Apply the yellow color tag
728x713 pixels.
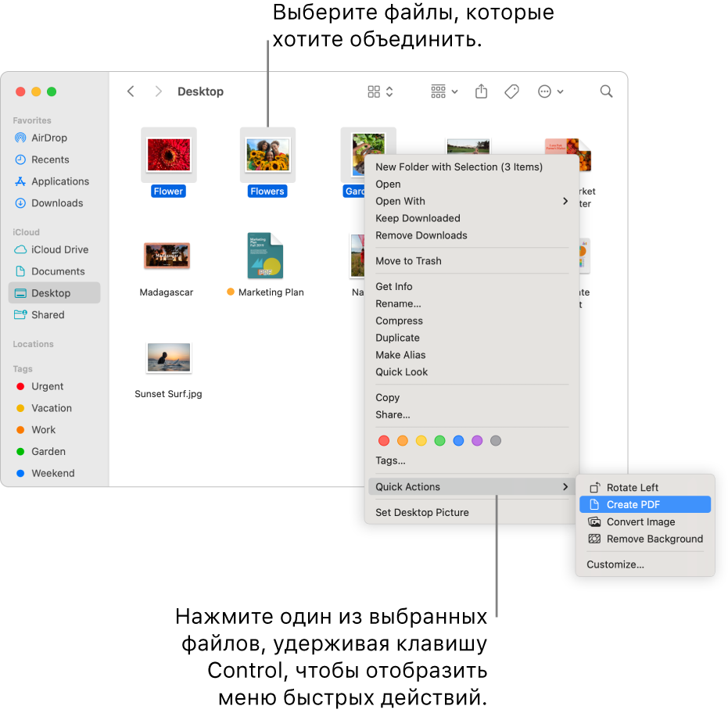pyautogui.click(x=421, y=440)
